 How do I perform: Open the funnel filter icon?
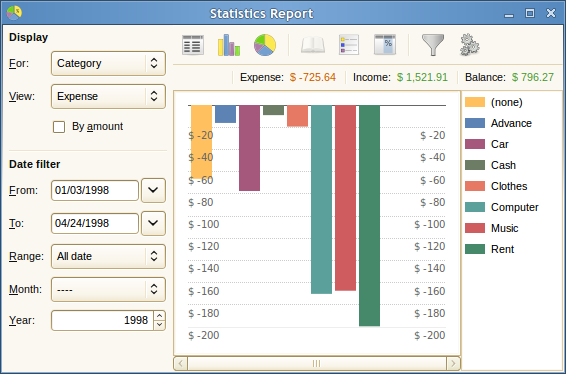tap(433, 45)
